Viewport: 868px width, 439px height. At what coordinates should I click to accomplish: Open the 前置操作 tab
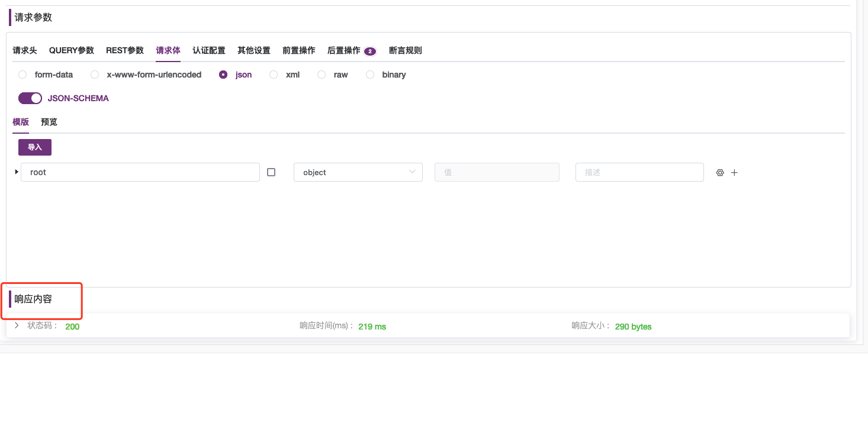point(299,50)
